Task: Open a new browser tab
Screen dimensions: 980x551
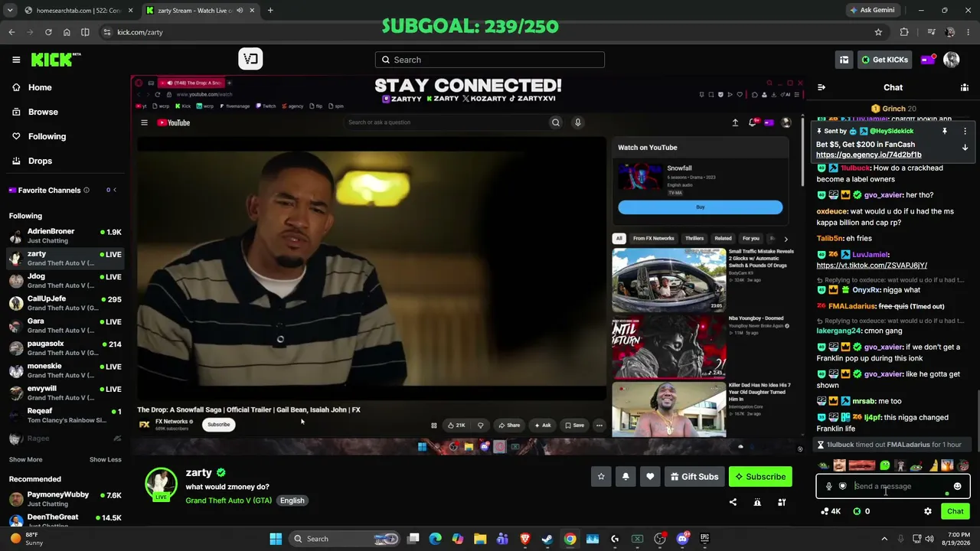Action: 270,11
